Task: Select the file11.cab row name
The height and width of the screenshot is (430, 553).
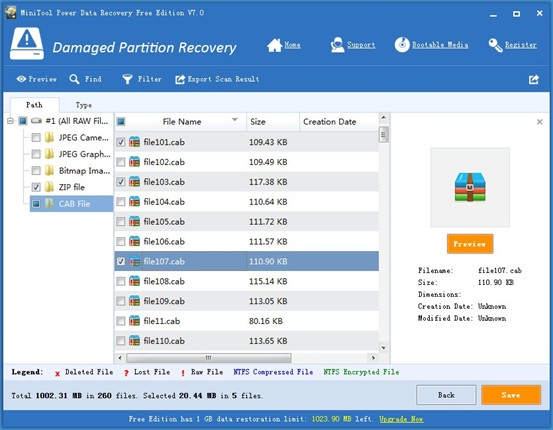Action: point(162,321)
